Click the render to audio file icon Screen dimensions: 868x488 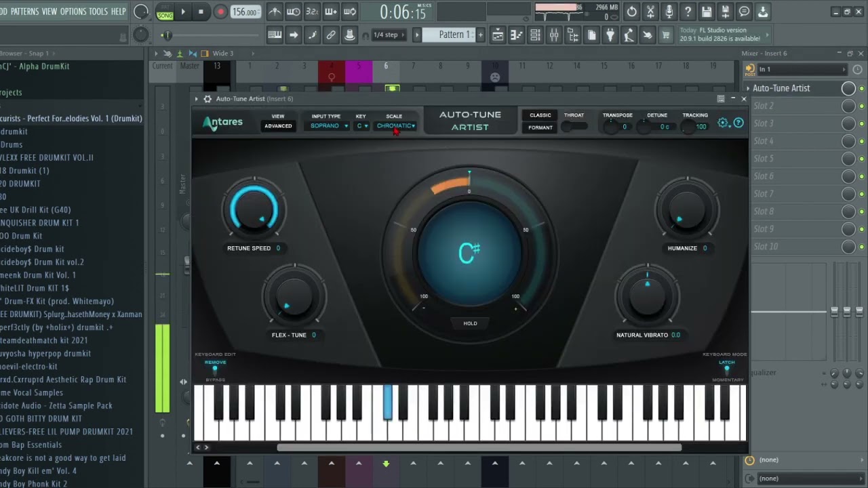[726, 12]
